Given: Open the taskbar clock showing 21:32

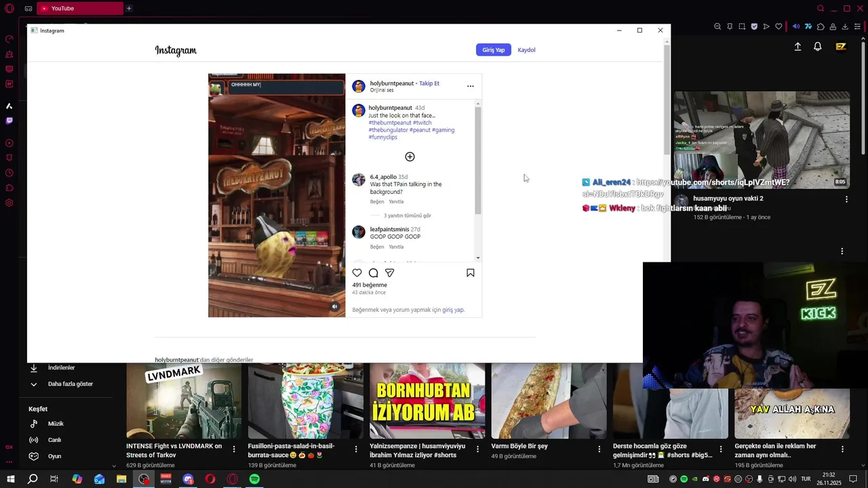Looking at the screenshot, I should (x=829, y=479).
